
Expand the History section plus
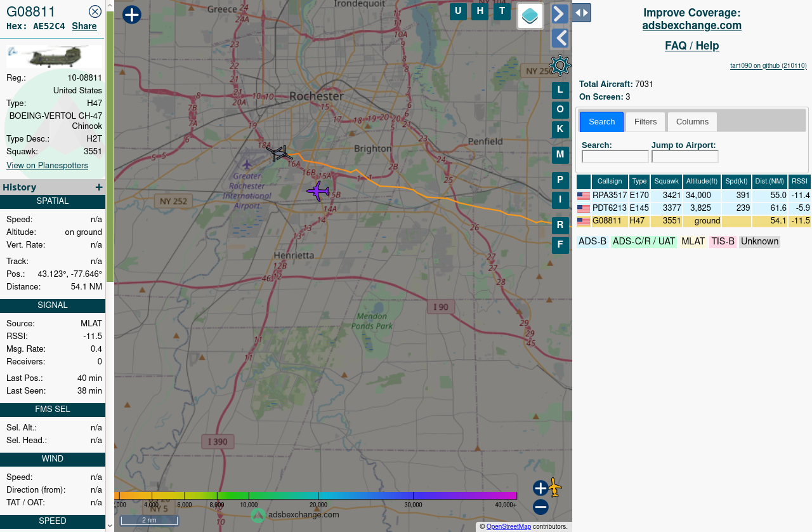click(99, 187)
